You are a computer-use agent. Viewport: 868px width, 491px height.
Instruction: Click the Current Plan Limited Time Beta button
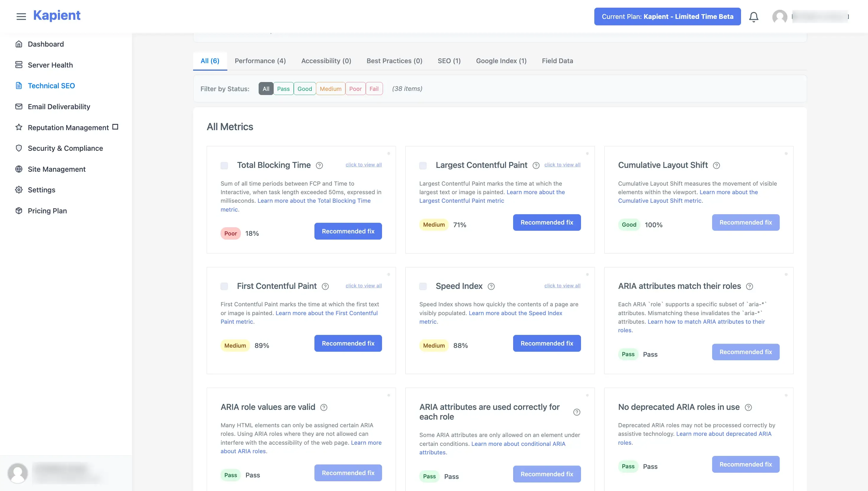[x=667, y=17]
